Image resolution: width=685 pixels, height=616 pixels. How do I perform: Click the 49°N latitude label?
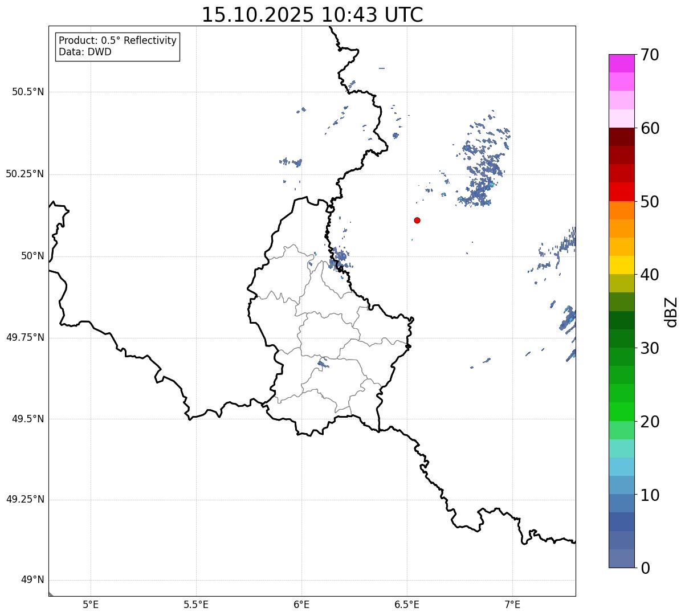[x=32, y=580]
